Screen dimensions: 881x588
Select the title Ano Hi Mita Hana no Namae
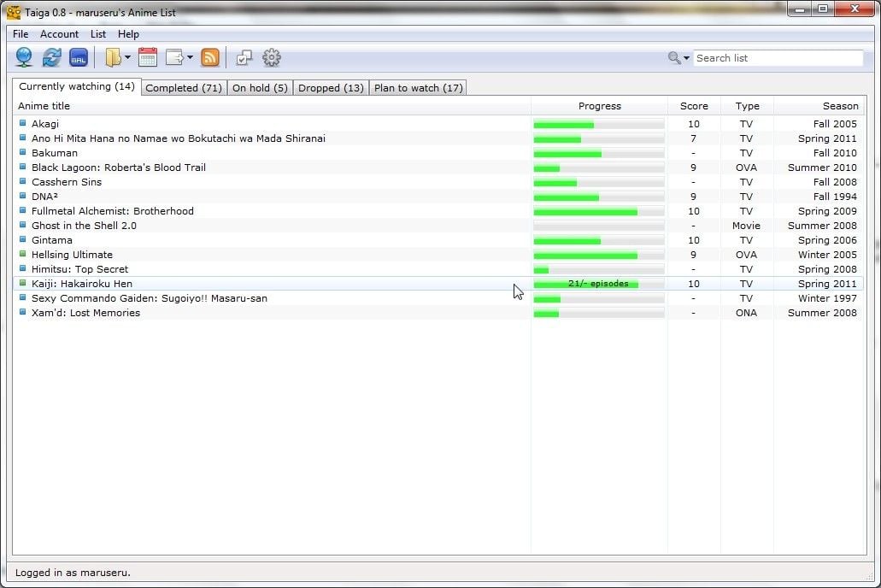pyautogui.click(x=178, y=138)
